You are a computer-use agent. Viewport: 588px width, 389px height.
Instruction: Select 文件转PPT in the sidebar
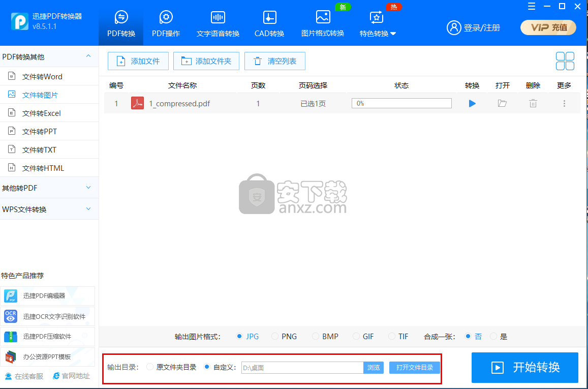click(x=49, y=132)
